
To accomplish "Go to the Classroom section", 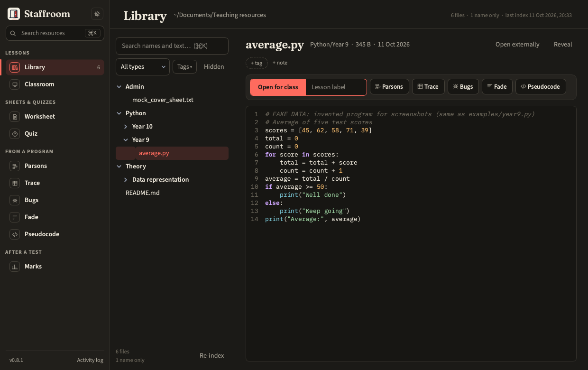I will [x=55, y=84].
